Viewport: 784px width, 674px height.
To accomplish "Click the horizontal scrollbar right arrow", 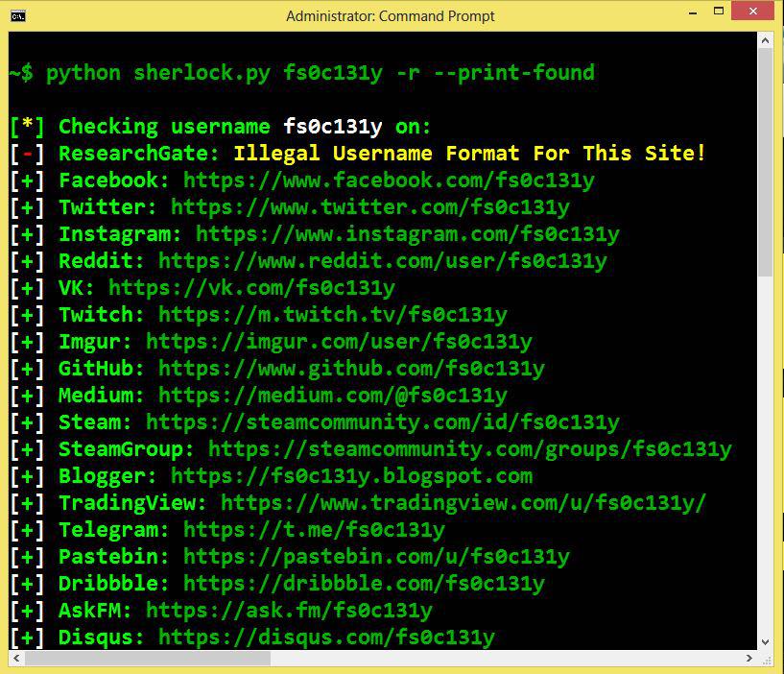I will click(x=747, y=659).
